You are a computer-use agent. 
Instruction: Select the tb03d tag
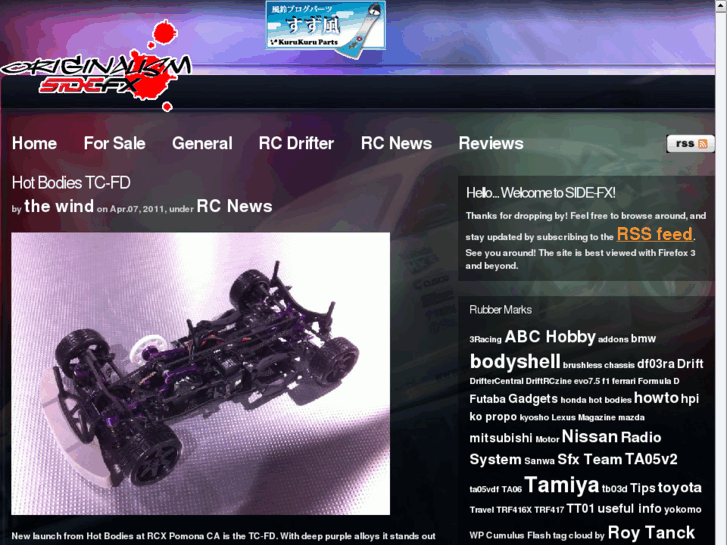click(x=614, y=489)
